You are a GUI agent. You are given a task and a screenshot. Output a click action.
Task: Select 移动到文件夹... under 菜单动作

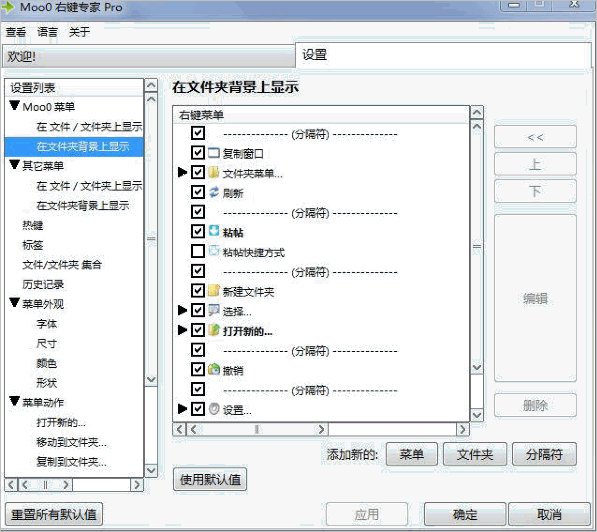[71, 442]
